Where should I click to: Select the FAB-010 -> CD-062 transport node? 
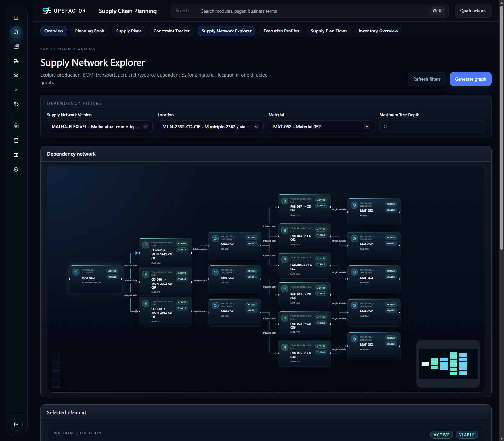(x=304, y=266)
